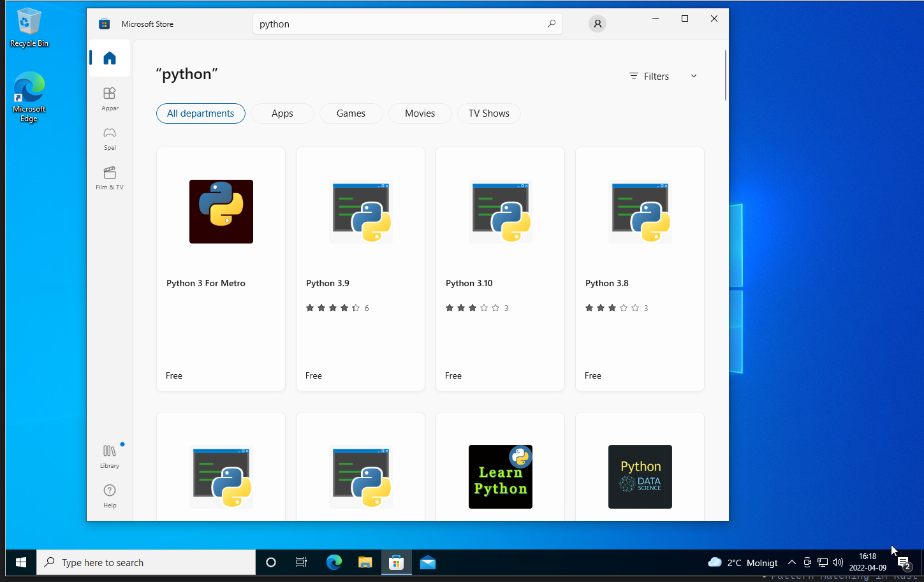Select the All departments filter tab
Screen dimensions: 924x582
(201, 113)
